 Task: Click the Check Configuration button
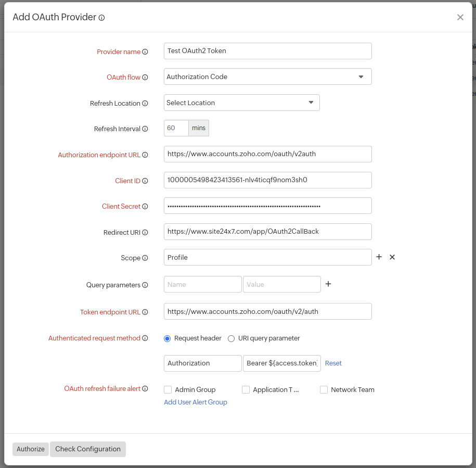[87, 449]
